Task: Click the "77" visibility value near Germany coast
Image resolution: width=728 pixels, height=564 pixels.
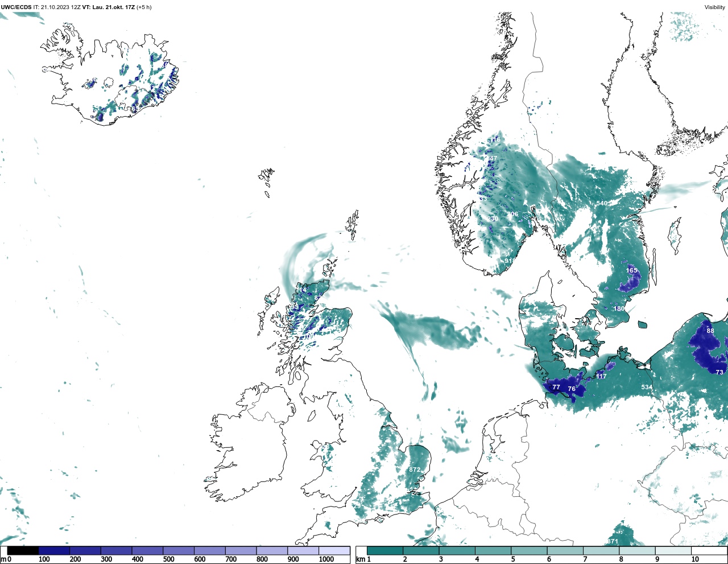Action: (556, 387)
